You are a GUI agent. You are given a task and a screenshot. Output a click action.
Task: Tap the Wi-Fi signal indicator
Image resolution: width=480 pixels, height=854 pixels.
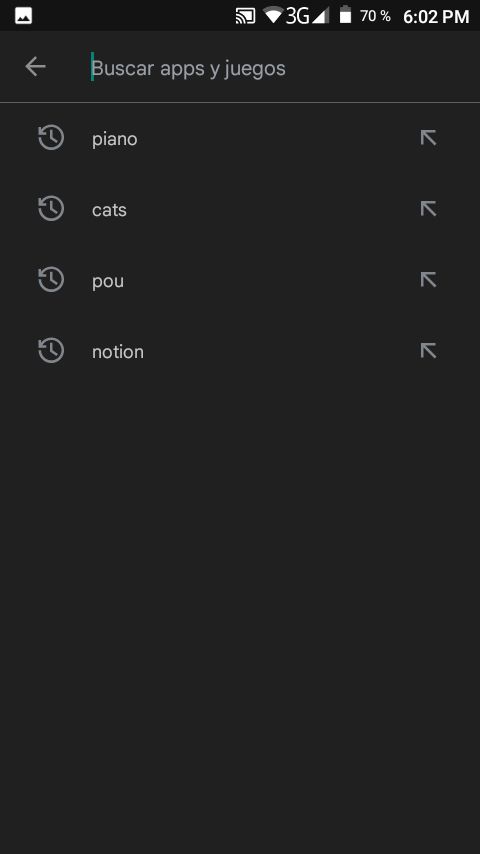[272, 15]
